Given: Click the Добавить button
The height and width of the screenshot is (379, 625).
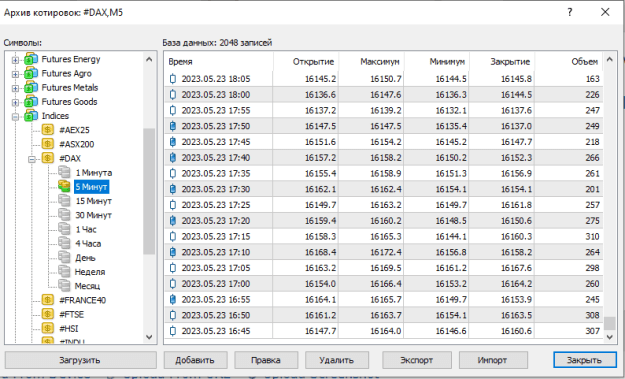Looking at the screenshot, I should click(x=195, y=360).
